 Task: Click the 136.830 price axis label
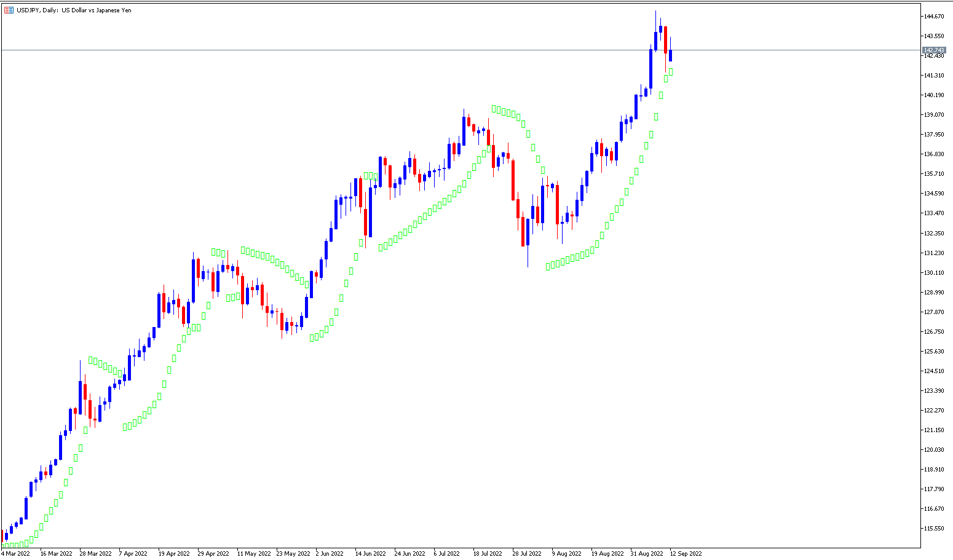(934, 154)
